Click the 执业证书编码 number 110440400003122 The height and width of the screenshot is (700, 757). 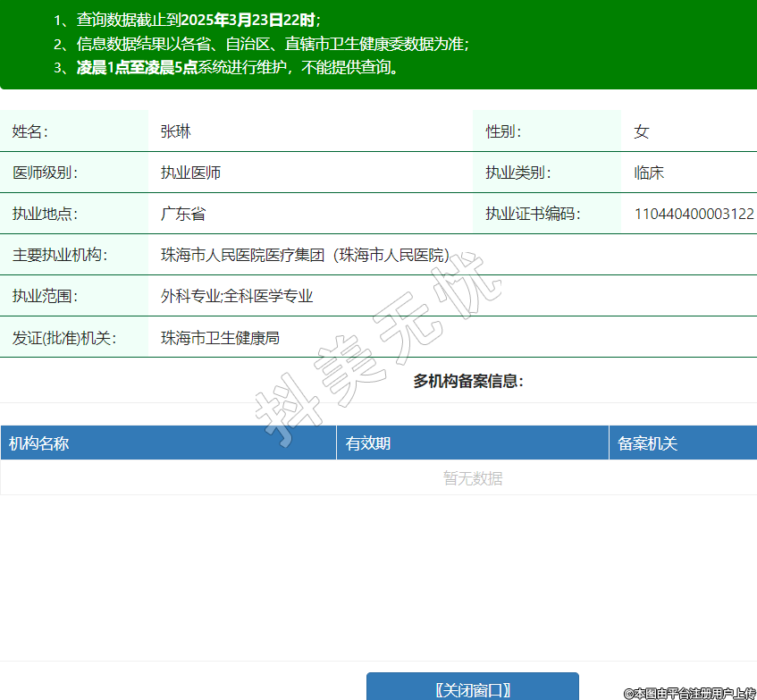pyautogui.click(x=694, y=214)
